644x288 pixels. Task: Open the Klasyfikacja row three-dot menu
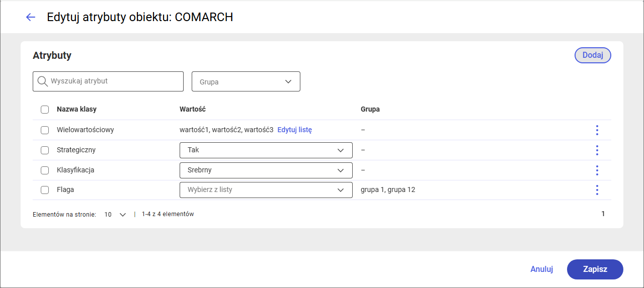[x=597, y=170]
